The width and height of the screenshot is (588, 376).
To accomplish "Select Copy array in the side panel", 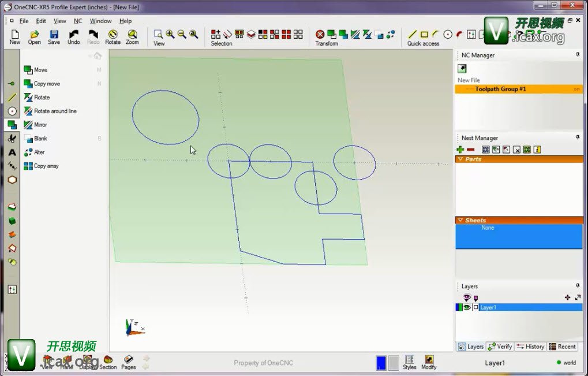I will [46, 166].
